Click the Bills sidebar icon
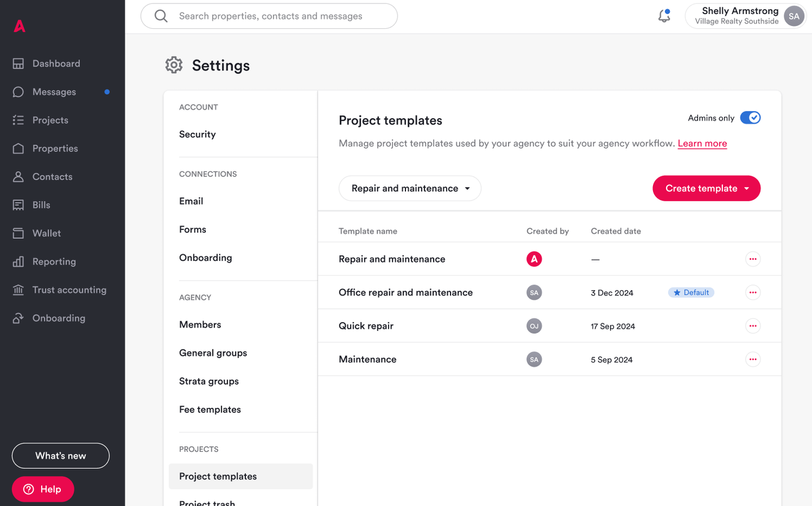 click(x=18, y=205)
